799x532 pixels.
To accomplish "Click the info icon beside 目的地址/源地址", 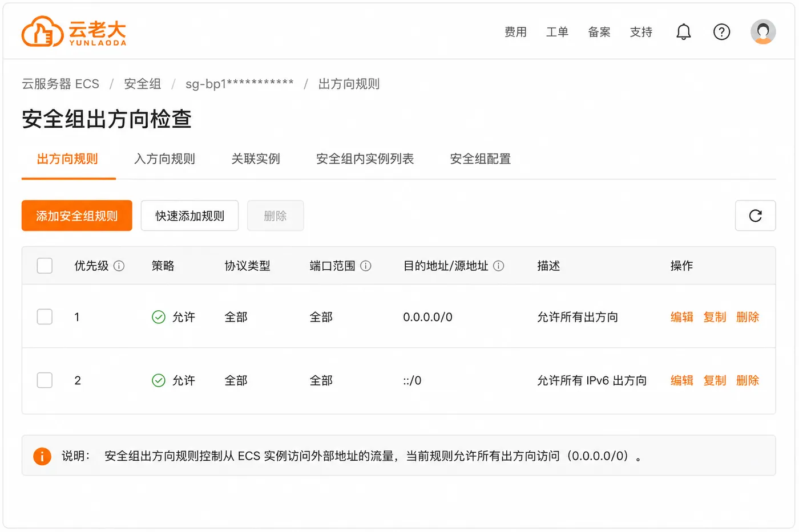I will (x=498, y=266).
